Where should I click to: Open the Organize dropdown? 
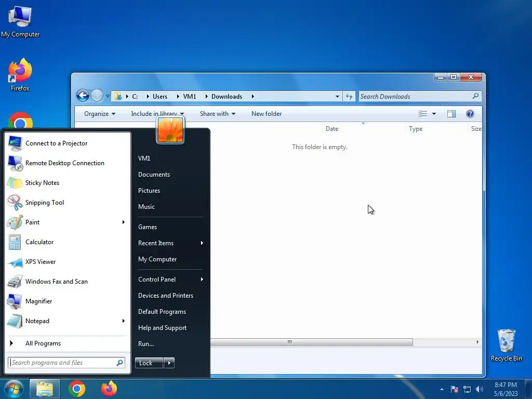click(x=99, y=114)
